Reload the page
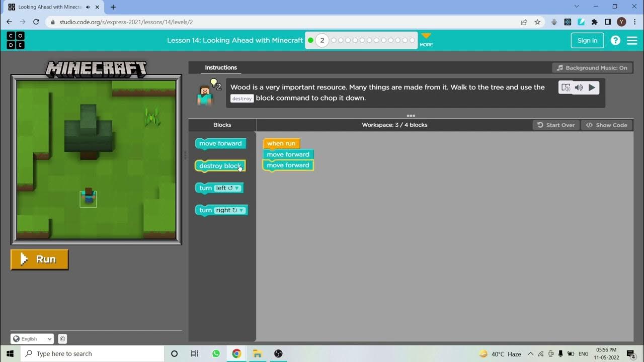 pos(36,22)
